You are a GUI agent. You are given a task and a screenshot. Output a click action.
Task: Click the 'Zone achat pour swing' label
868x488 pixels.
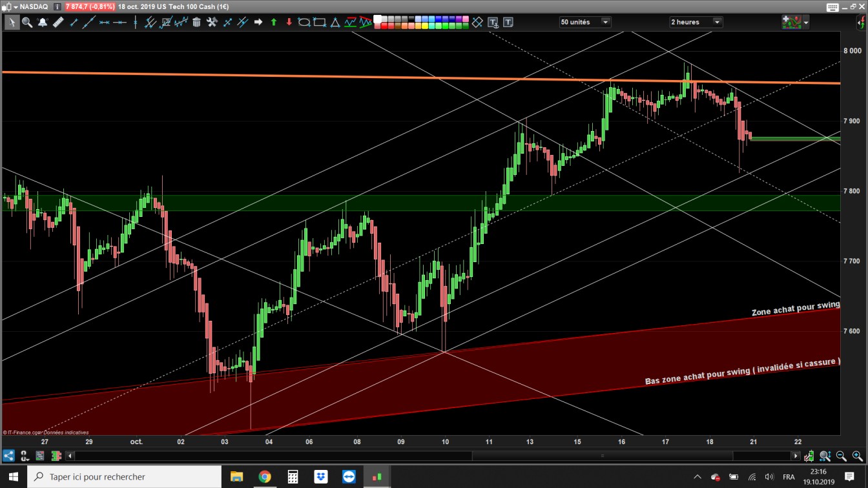[796, 309]
